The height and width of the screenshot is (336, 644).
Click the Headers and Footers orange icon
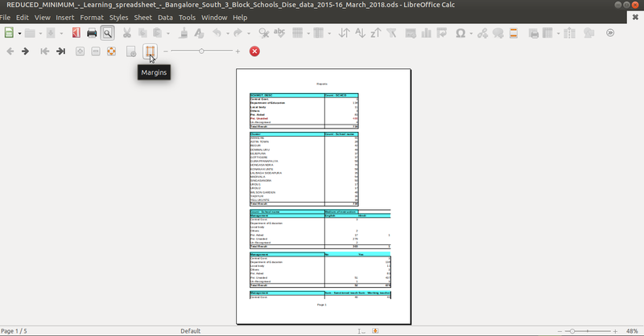(x=514, y=33)
